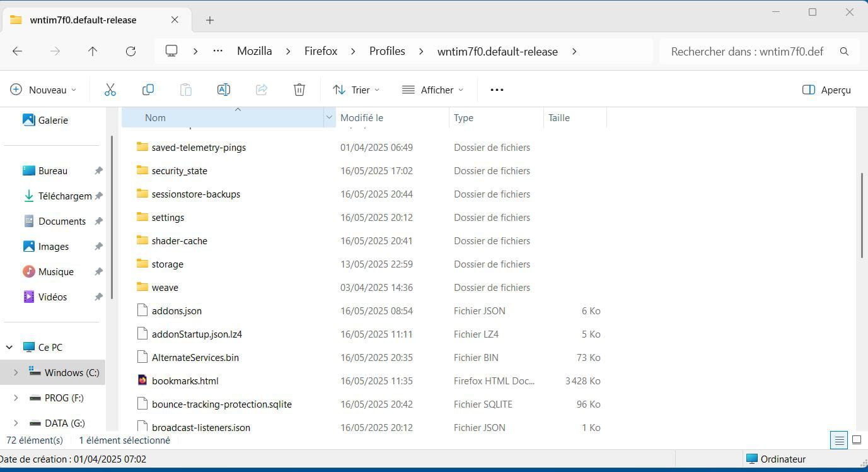The height and width of the screenshot is (472, 868).
Task: Open Galerie in the sidebar
Action: coord(45,120)
